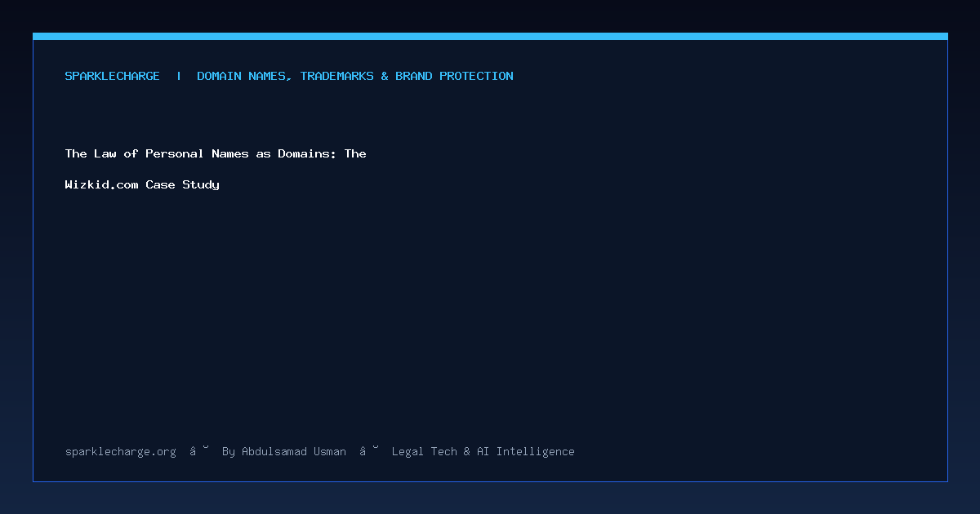Click the SPARKLECHARGE brand name
980x514 pixels.
(x=113, y=76)
